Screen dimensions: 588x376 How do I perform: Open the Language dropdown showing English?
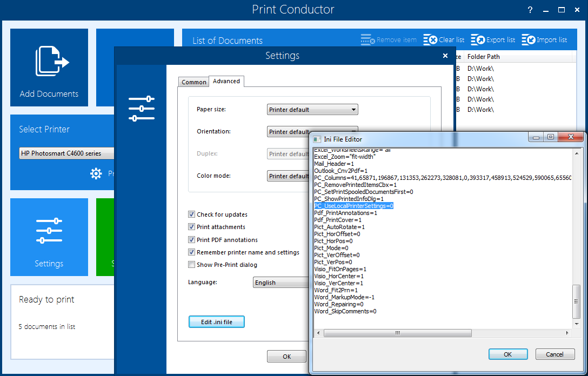coord(280,283)
